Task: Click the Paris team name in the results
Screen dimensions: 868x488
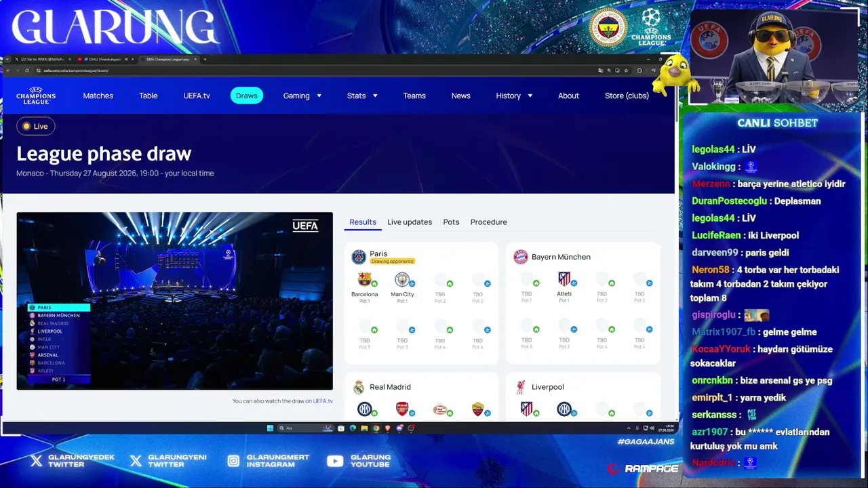Action: [x=378, y=253]
